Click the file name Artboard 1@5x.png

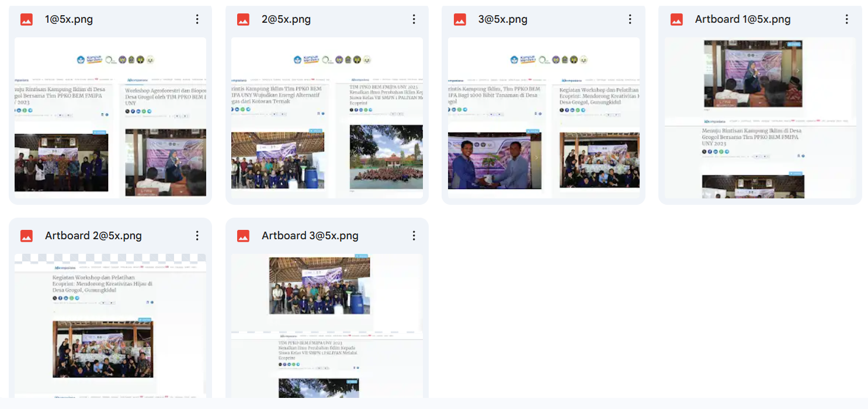[742, 19]
